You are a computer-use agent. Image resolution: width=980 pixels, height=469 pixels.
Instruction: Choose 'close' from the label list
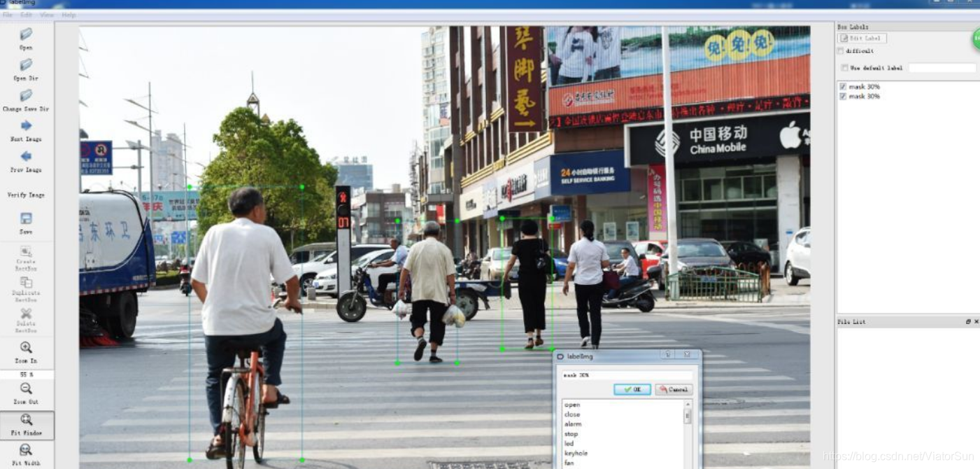[572, 414]
